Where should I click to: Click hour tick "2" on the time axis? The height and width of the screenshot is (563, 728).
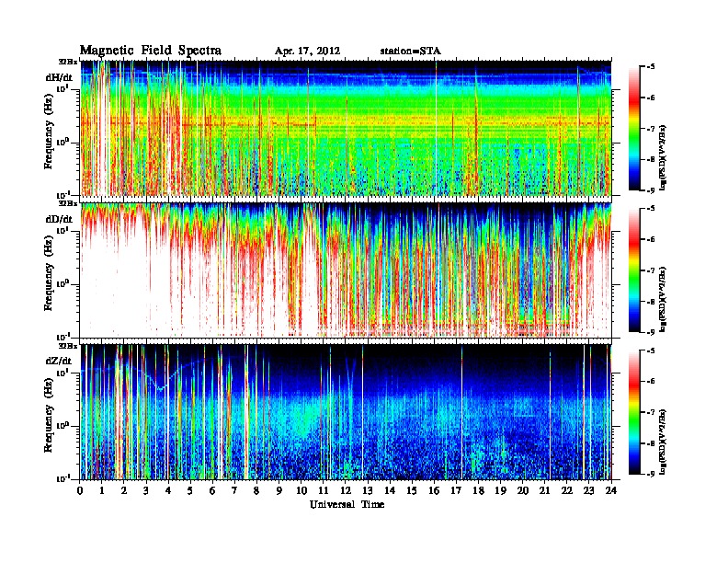pos(124,491)
